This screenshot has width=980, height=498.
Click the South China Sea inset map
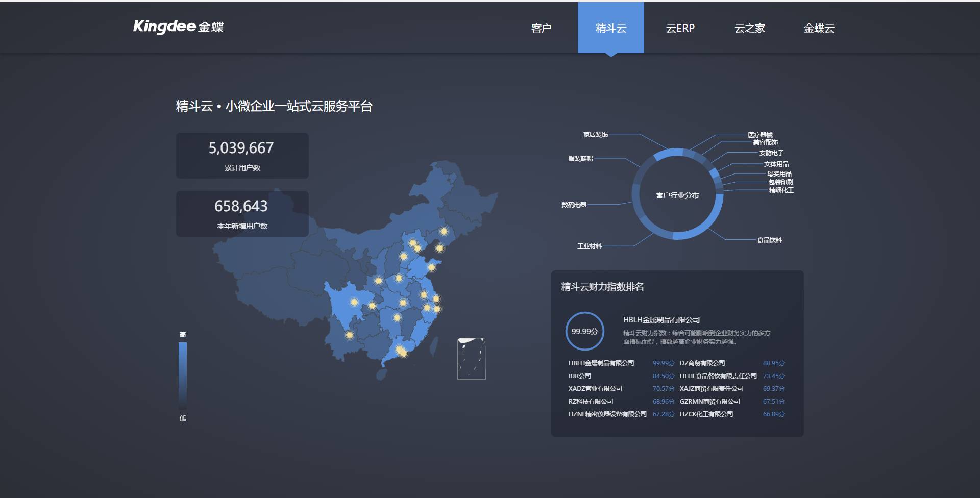pos(471,359)
